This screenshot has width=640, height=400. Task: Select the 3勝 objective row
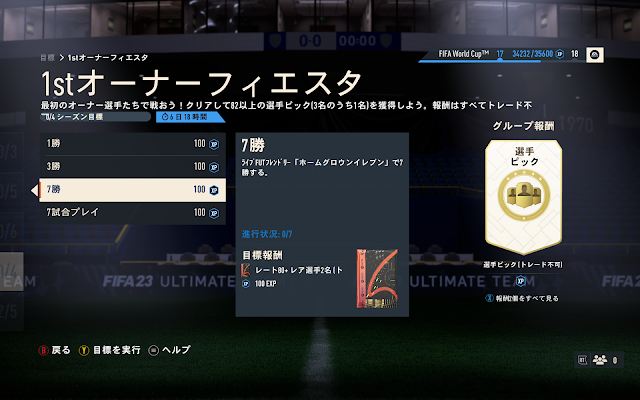pyautogui.click(x=133, y=167)
